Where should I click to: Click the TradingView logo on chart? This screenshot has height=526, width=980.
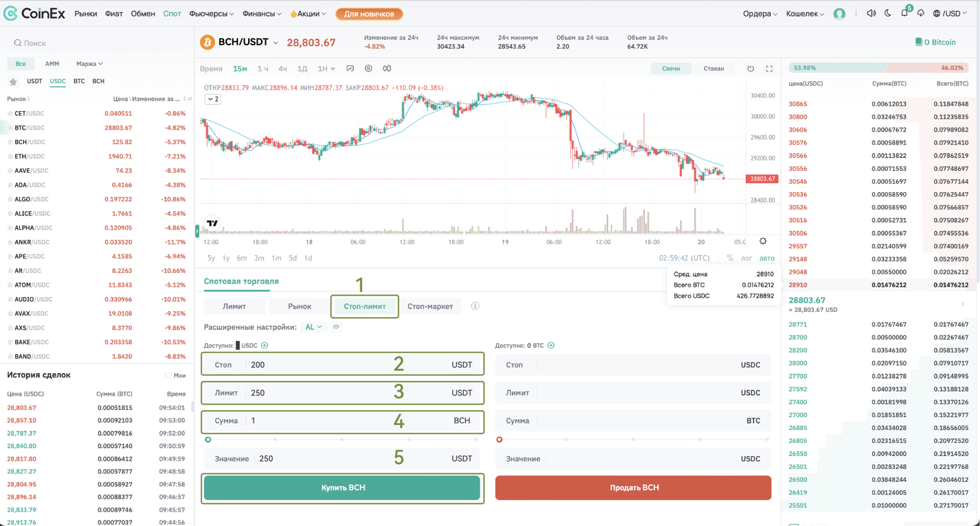coord(212,223)
